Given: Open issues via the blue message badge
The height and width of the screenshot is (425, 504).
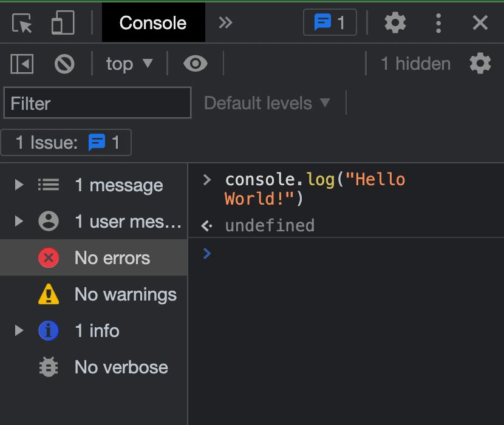Looking at the screenshot, I should point(330,23).
